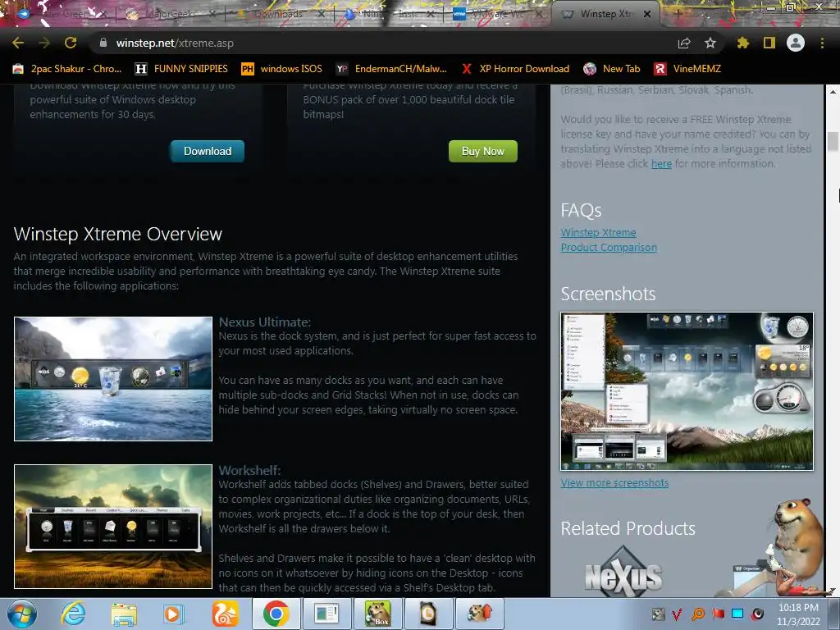840x630 pixels.
Task: Open Chrome's three-dot menu
Action: (822, 43)
